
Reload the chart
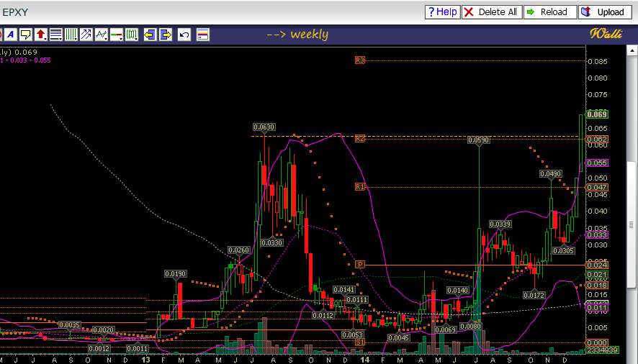coord(549,12)
